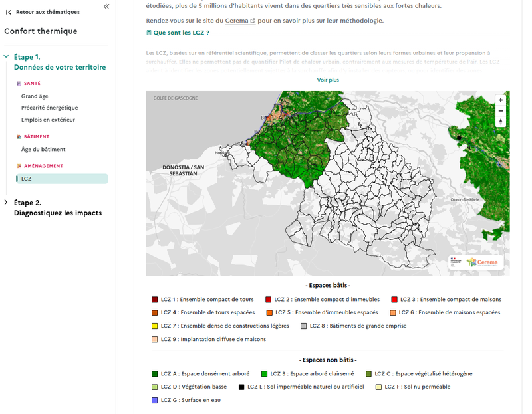Click the Que sont les LCZ ? heading

point(181,33)
